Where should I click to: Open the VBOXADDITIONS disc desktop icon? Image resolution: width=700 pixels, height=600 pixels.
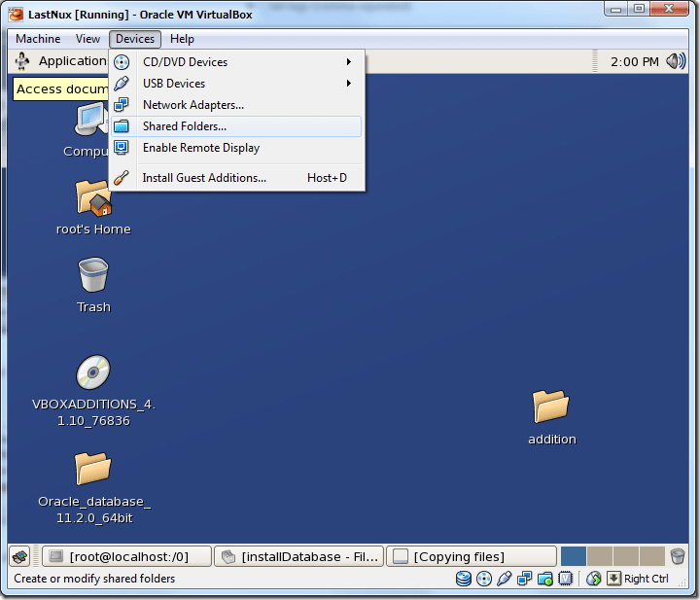coord(93,373)
